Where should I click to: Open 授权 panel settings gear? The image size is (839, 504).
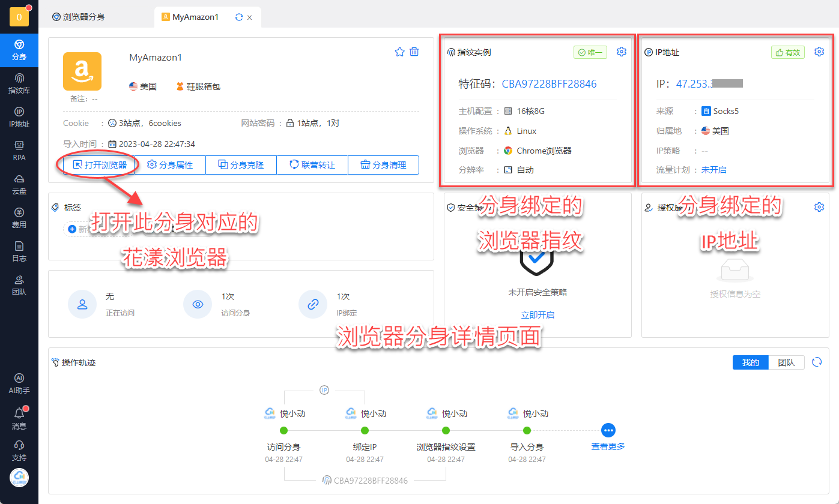[819, 207]
